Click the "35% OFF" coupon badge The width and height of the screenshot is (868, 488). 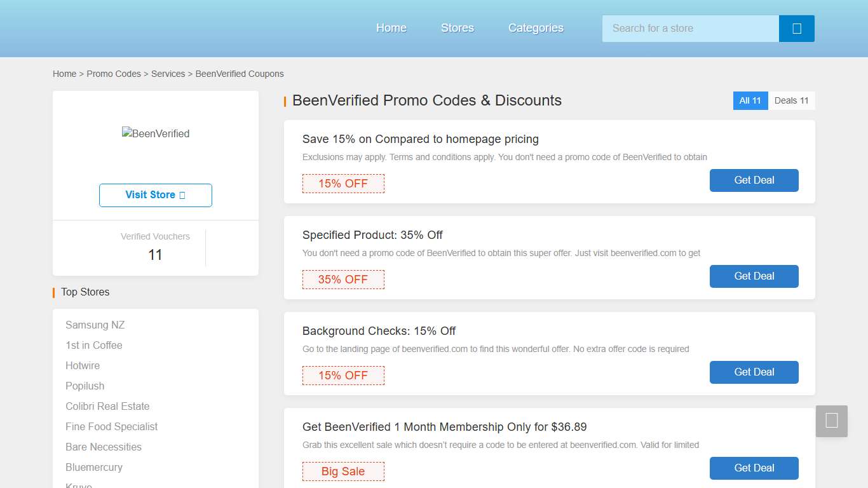pos(343,280)
